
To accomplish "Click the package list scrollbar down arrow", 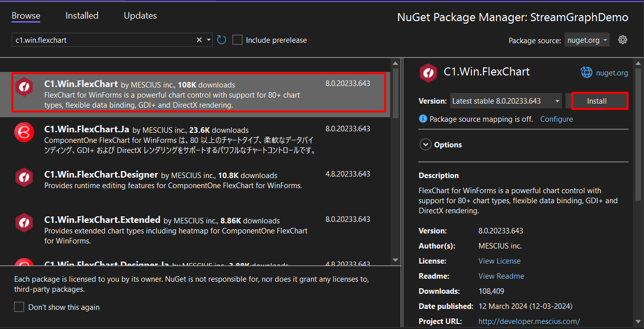I will 395,260.
